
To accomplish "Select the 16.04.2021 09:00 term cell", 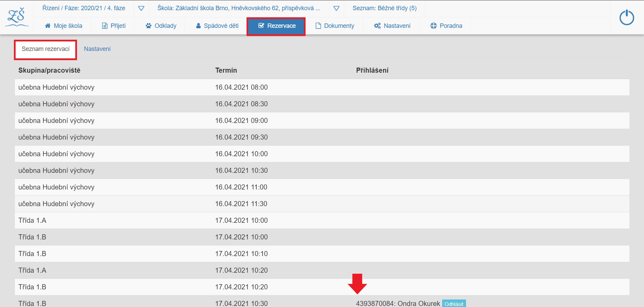I will tap(241, 121).
